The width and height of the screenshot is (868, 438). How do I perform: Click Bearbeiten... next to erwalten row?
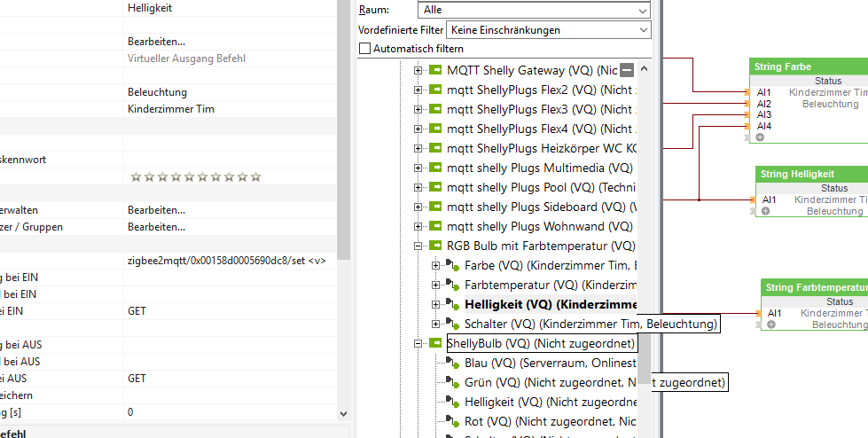[x=156, y=210]
